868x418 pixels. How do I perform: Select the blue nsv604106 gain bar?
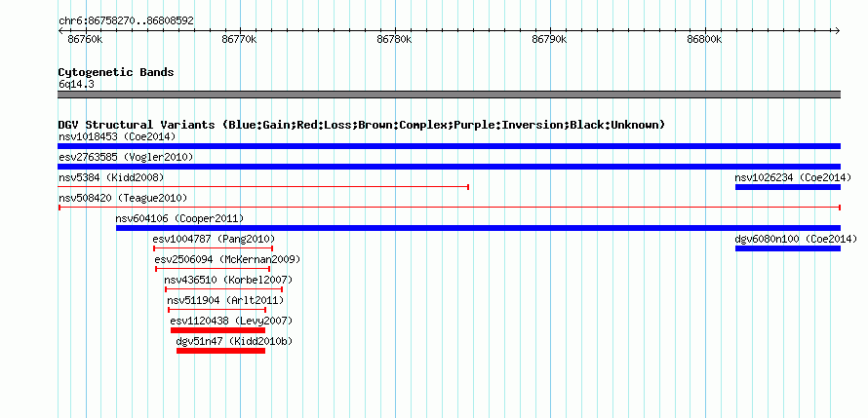tap(478, 228)
